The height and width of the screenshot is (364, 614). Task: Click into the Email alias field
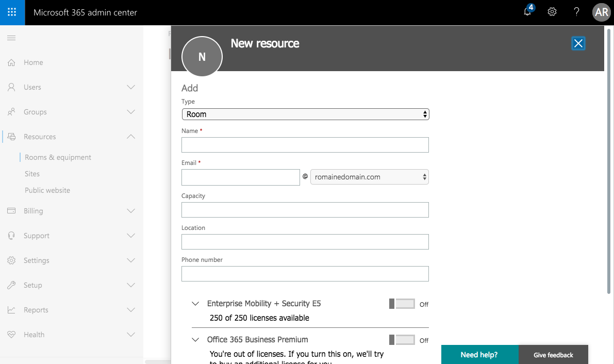[x=240, y=177]
